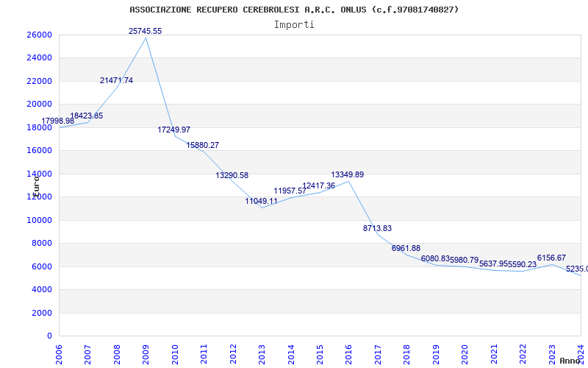Click x-axis year 2009
The height and width of the screenshot is (368, 588).
point(146,354)
